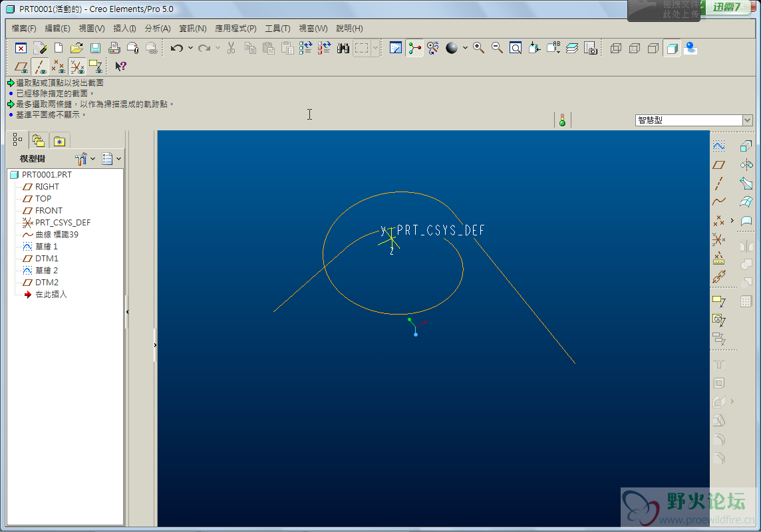This screenshot has height=532, width=761.
Task: Open the appearance gallery dropdown arrow
Action: [x=465, y=48]
